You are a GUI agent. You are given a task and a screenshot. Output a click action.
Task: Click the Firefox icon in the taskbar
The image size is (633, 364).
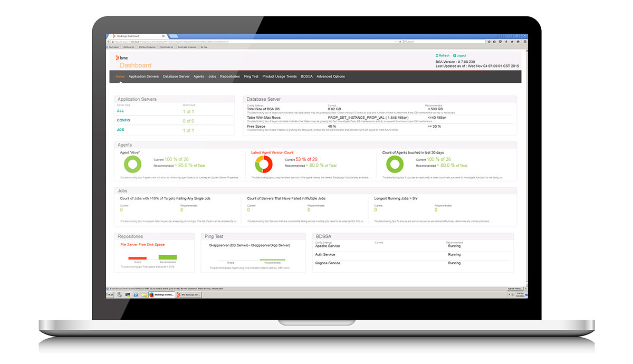(151, 295)
